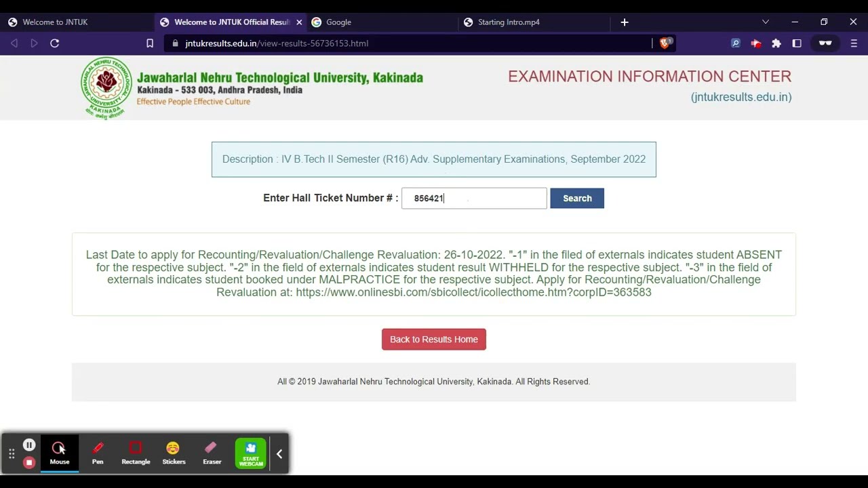Click the Start Webcam button
Screen dimensions: 868x488
click(251, 453)
